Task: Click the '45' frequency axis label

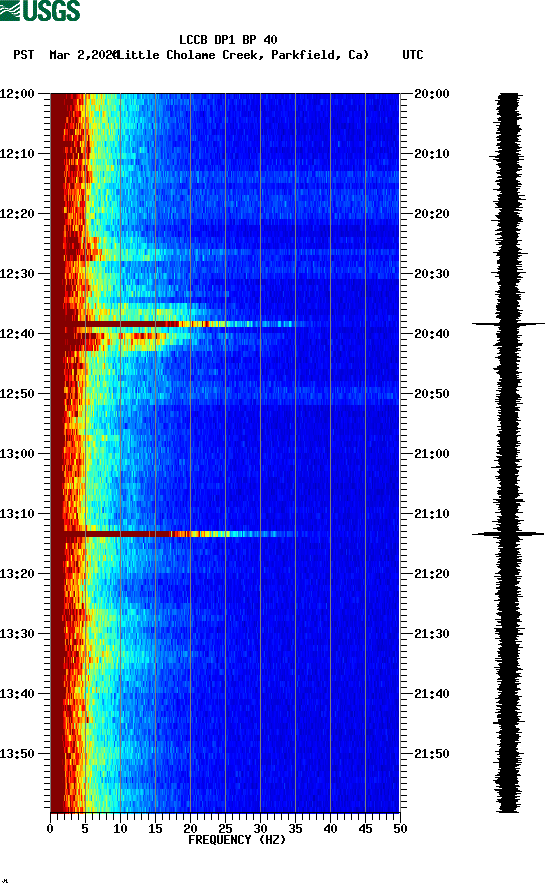Action: (365, 829)
